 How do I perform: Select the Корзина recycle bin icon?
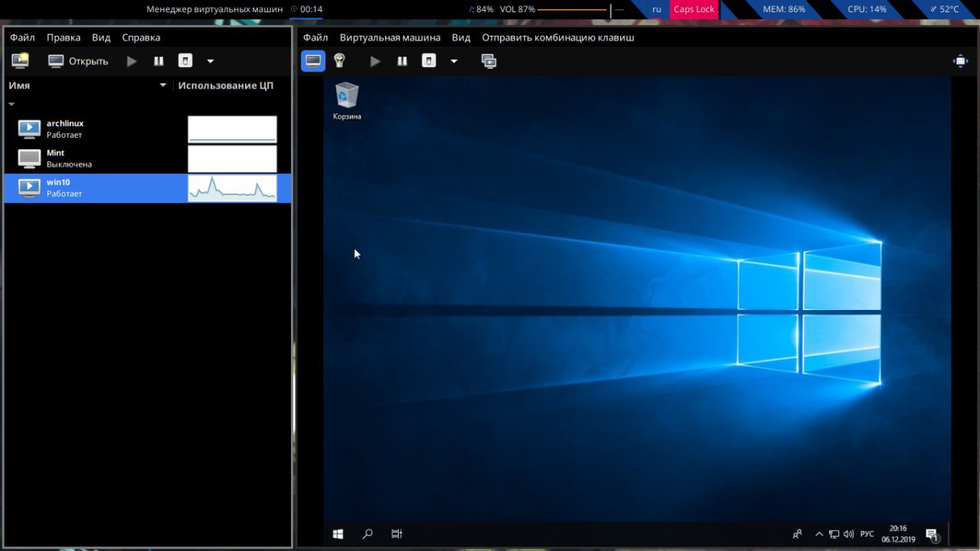pyautogui.click(x=347, y=102)
